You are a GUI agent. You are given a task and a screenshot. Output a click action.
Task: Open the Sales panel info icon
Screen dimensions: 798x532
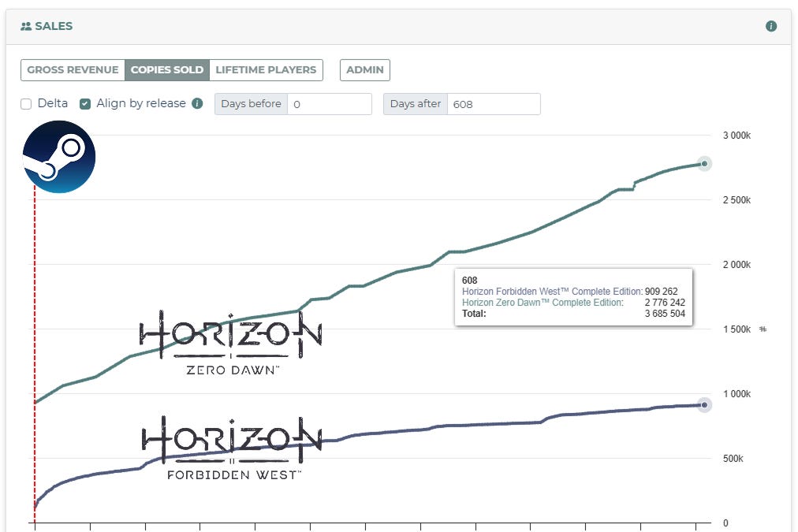click(770, 26)
